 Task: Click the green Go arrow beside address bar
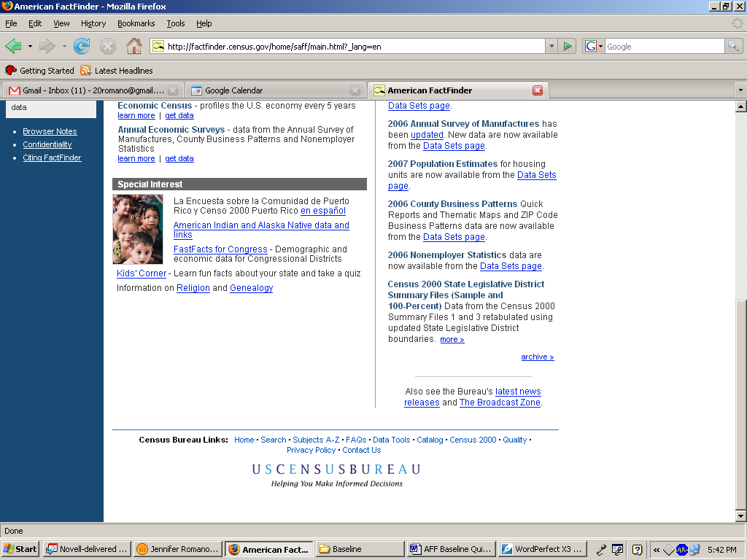click(568, 46)
